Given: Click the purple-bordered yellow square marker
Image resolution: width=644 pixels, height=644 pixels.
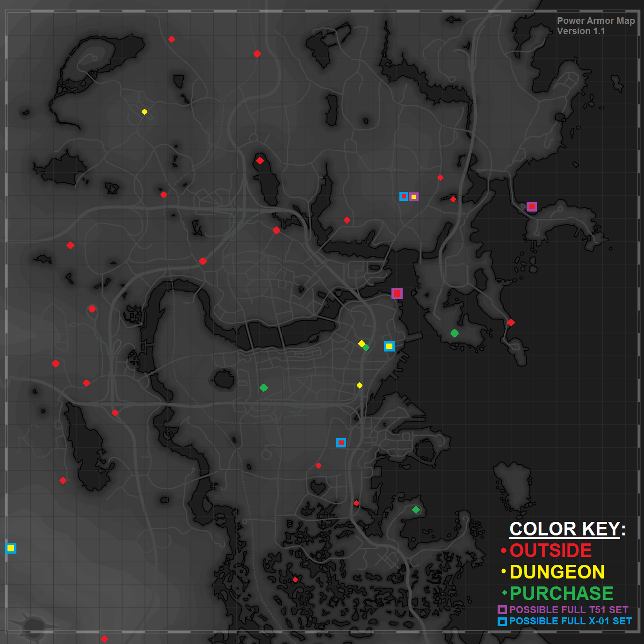Looking at the screenshot, I should pos(414,197).
